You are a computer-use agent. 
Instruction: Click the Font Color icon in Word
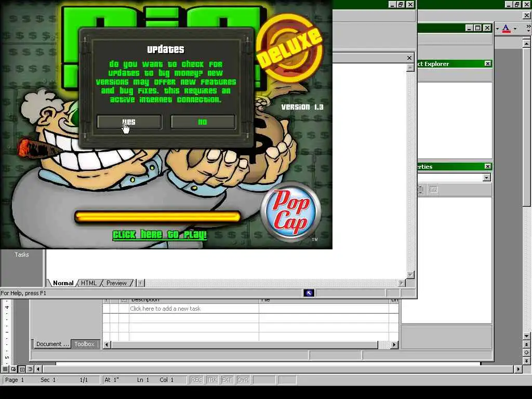[506, 29]
